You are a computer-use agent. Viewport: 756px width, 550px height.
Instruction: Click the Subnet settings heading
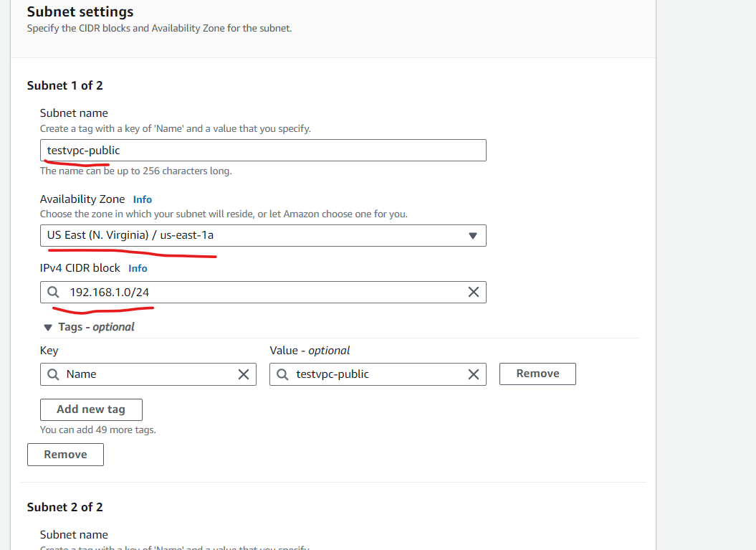click(x=80, y=11)
